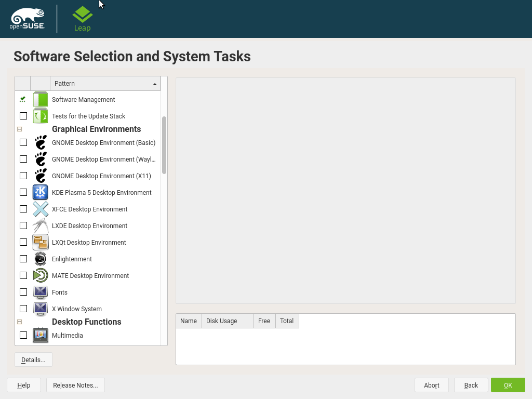Image resolution: width=532 pixels, height=399 pixels.
Task: Enable the KDE Plasma 5 Desktop checkbox
Action: 23,192
